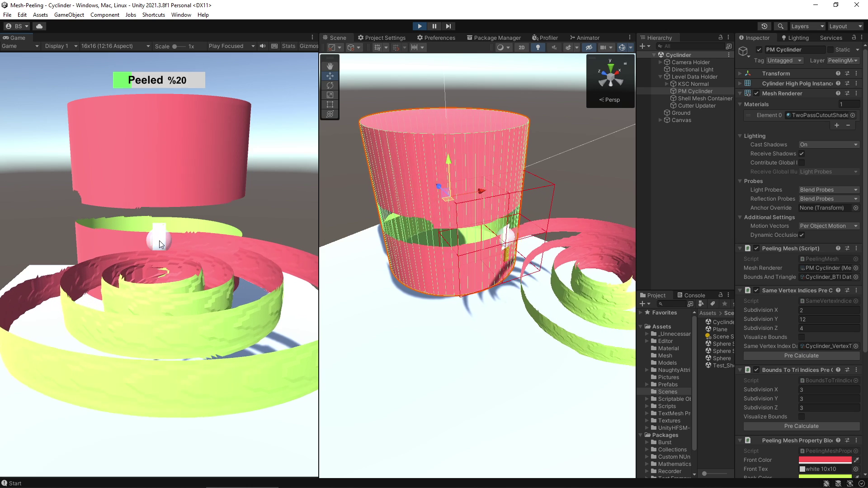The width and height of the screenshot is (868, 488).
Task: Toggle 2D view mode in Scene
Action: click(521, 47)
